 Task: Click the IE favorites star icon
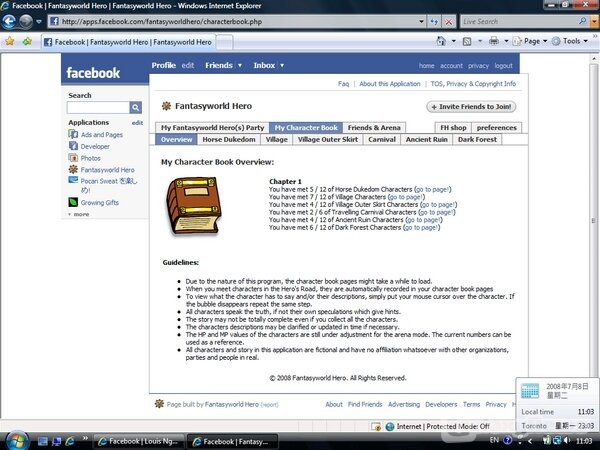point(10,42)
